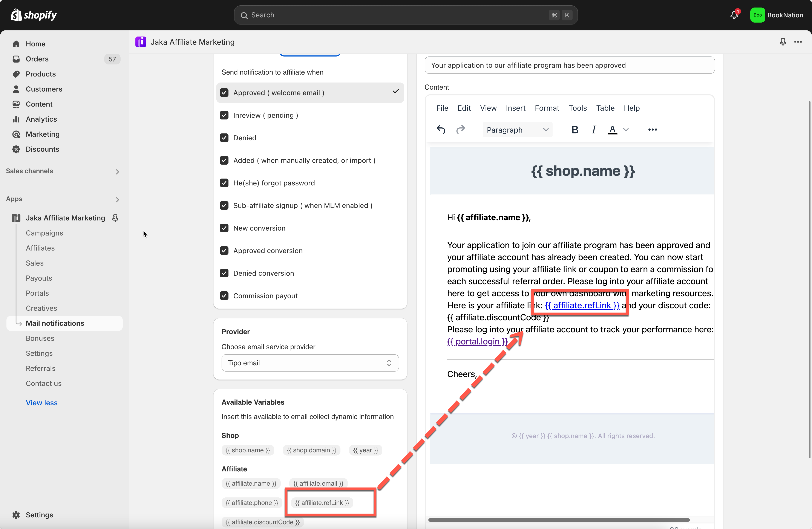Open the Insert menu in editor
This screenshot has height=529, width=812.
pyautogui.click(x=515, y=108)
